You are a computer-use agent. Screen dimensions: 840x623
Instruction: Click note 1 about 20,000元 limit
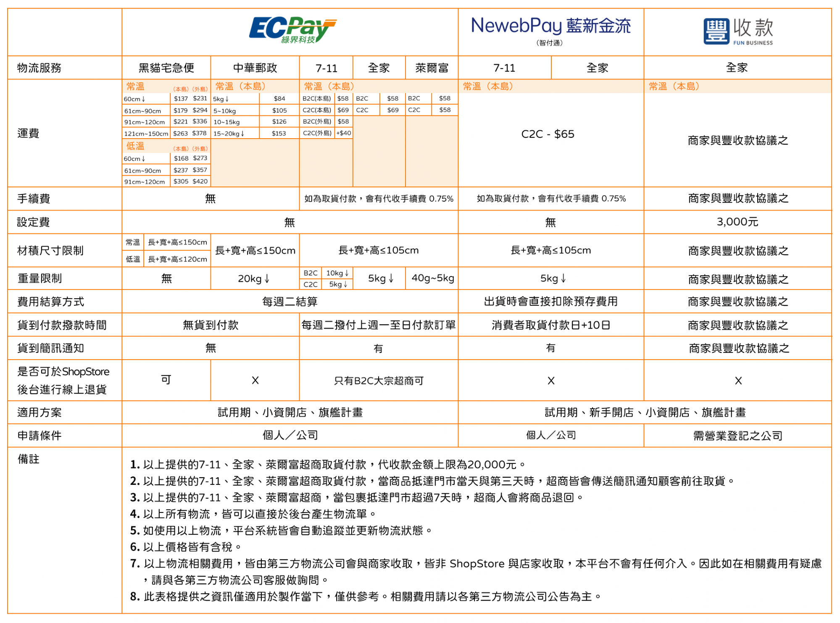(x=328, y=464)
